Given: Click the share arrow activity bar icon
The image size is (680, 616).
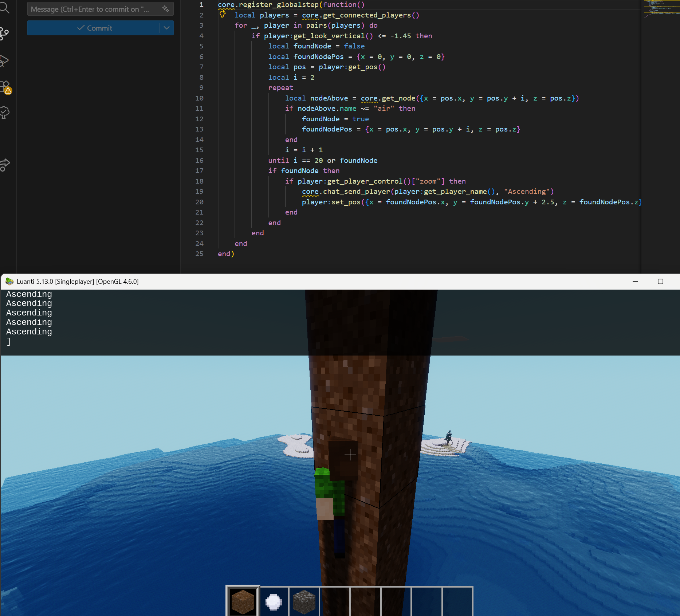Looking at the screenshot, I should point(4,165).
